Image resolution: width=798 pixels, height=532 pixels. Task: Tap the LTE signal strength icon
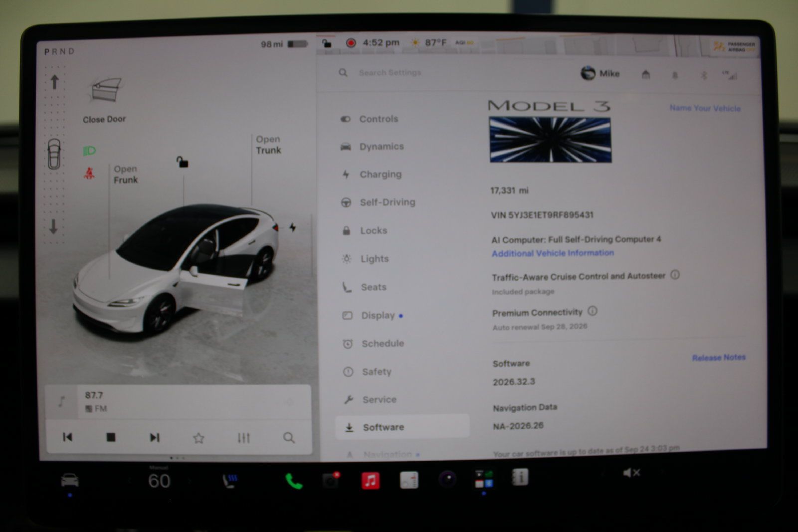(x=730, y=76)
